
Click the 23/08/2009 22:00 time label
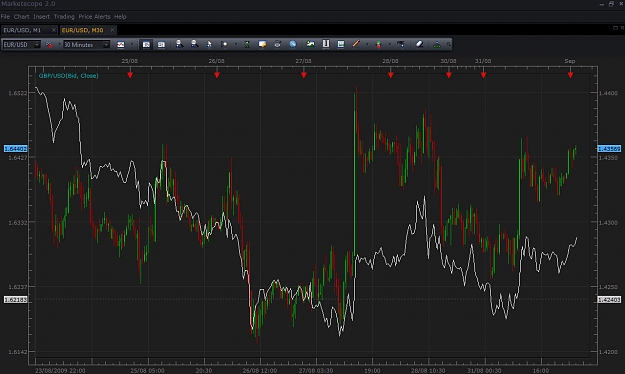click(60, 370)
